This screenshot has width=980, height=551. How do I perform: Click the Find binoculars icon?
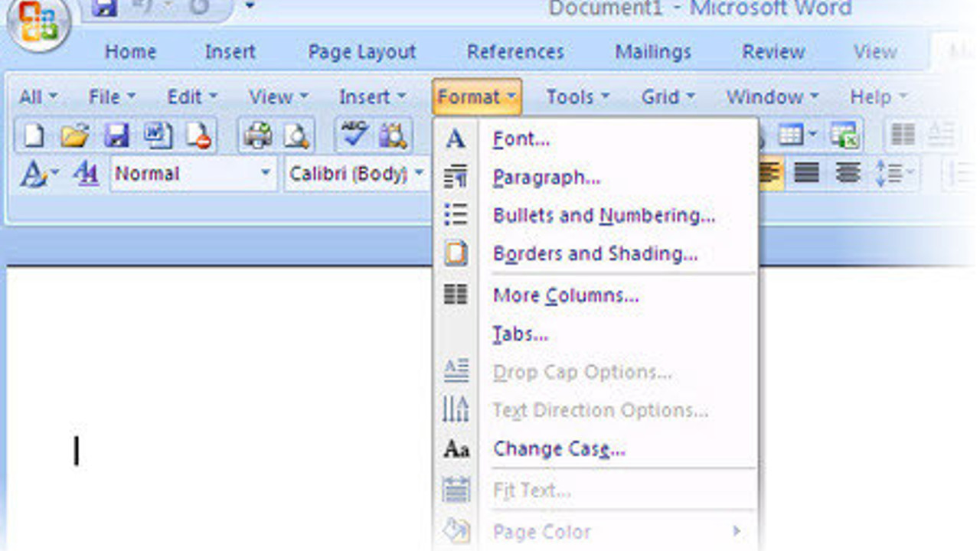pyautogui.click(x=394, y=135)
